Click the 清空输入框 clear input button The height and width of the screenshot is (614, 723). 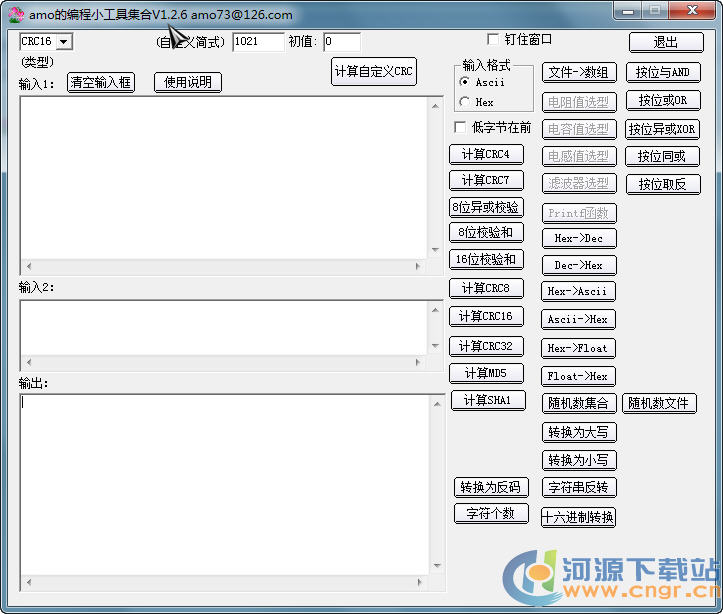[x=101, y=83]
